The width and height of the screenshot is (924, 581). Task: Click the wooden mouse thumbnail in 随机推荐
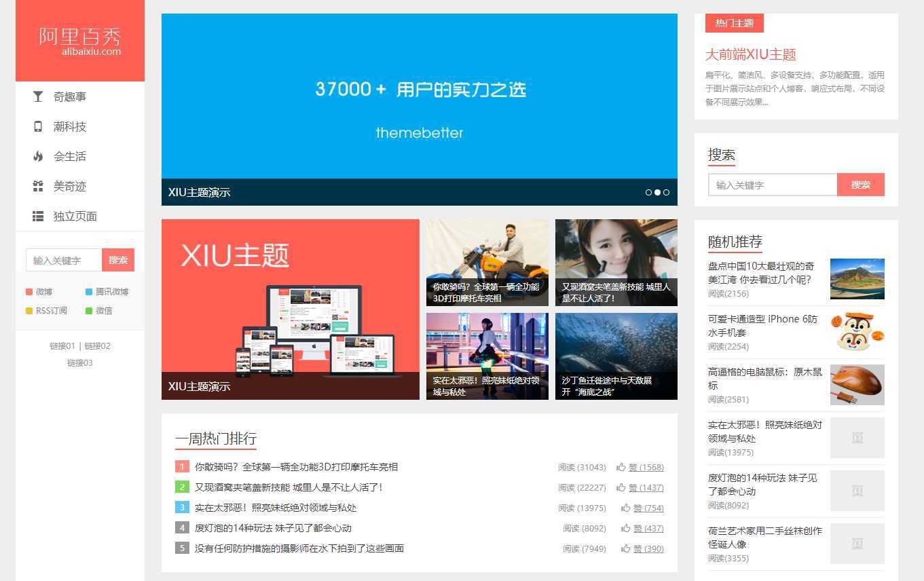[x=857, y=384]
